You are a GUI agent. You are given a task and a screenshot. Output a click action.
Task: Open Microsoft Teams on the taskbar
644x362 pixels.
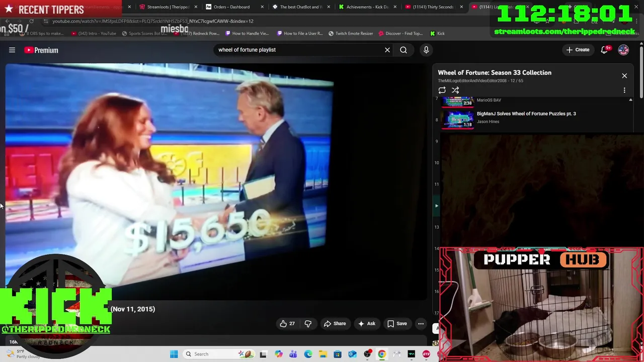click(x=293, y=354)
